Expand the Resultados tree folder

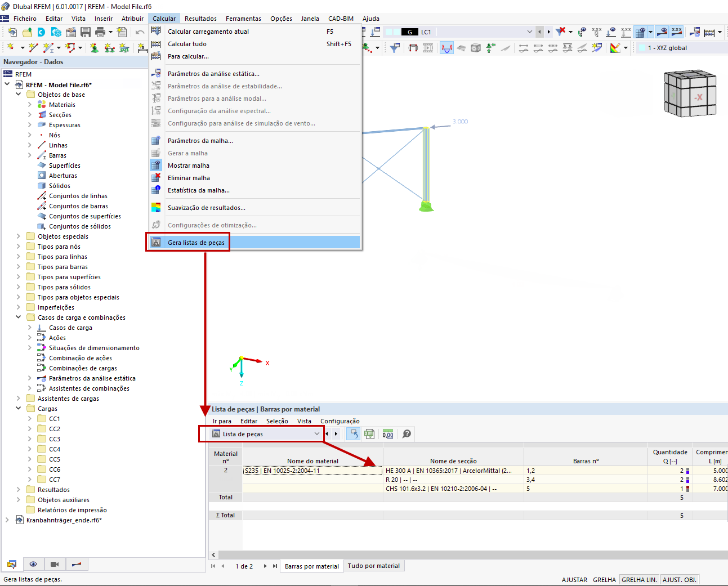coord(19,489)
